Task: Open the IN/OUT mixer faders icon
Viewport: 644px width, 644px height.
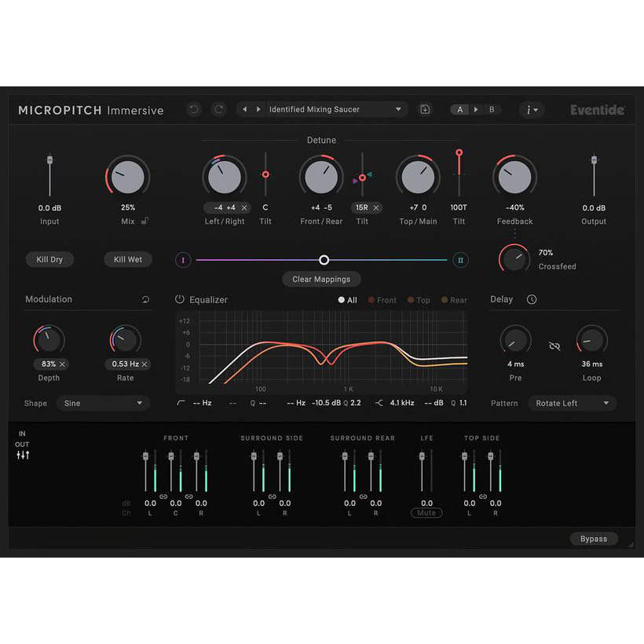Action: pos(23,455)
